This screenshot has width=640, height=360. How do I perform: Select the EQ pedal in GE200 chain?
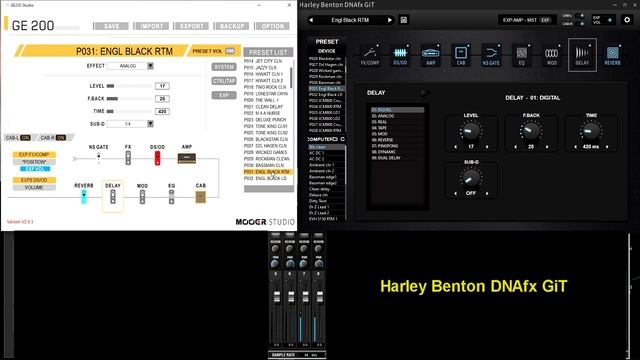click(x=171, y=197)
